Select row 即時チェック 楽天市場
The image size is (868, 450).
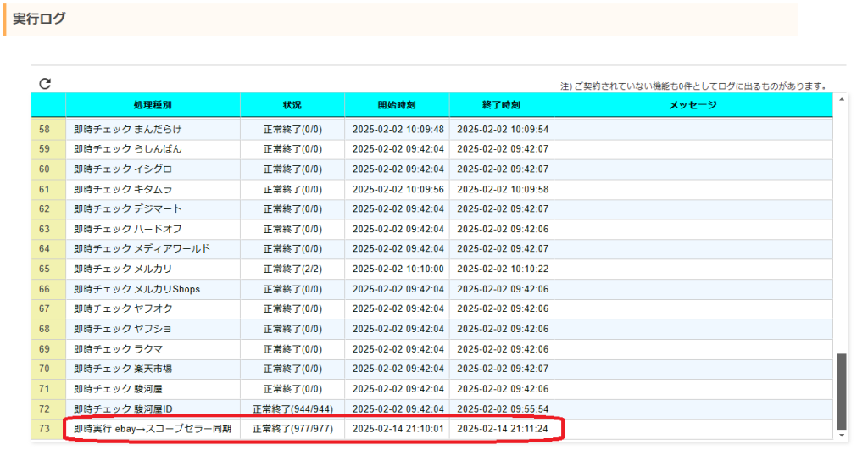[431, 369]
